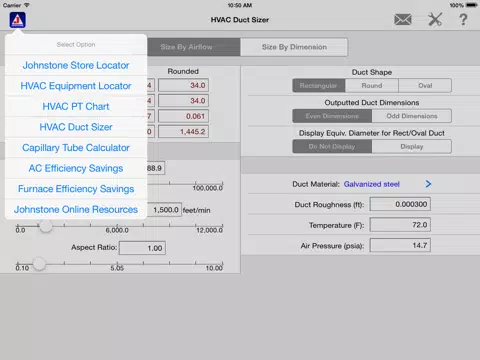The image size is (480, 360).
Task: Click the Select Option popover title
Action: tap(76, 45)
